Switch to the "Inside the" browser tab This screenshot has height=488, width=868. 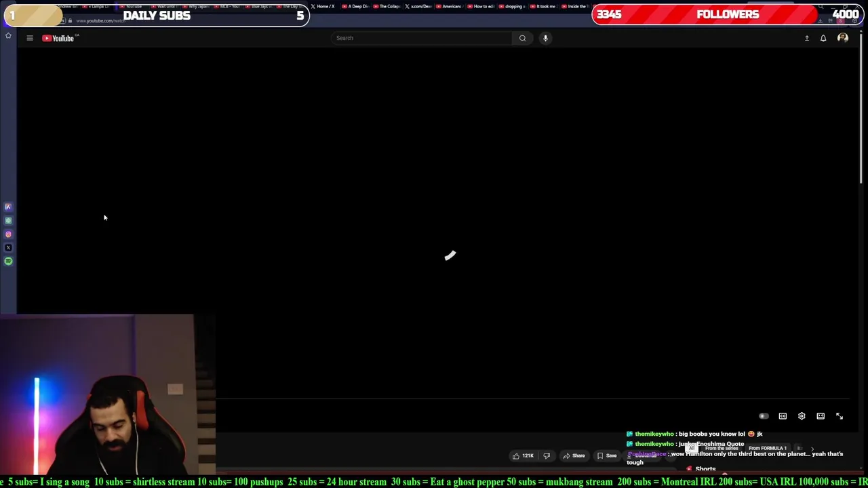click(574, 6)
